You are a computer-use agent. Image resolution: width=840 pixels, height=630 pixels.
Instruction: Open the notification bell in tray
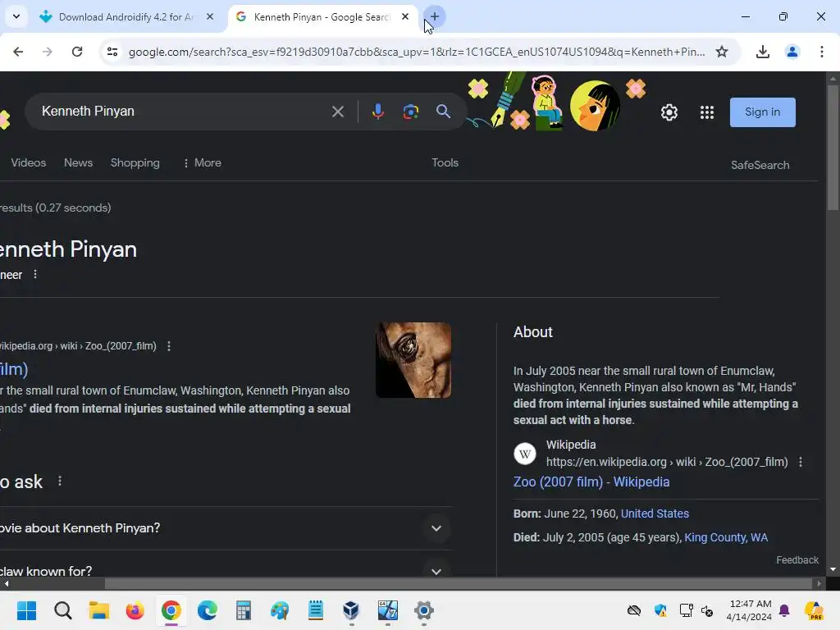[784, 610]
